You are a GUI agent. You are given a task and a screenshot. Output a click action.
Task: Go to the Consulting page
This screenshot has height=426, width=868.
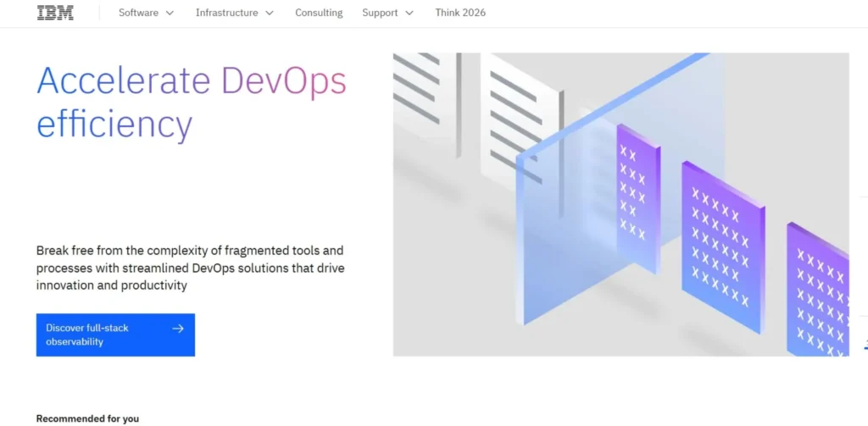[319, 13]
